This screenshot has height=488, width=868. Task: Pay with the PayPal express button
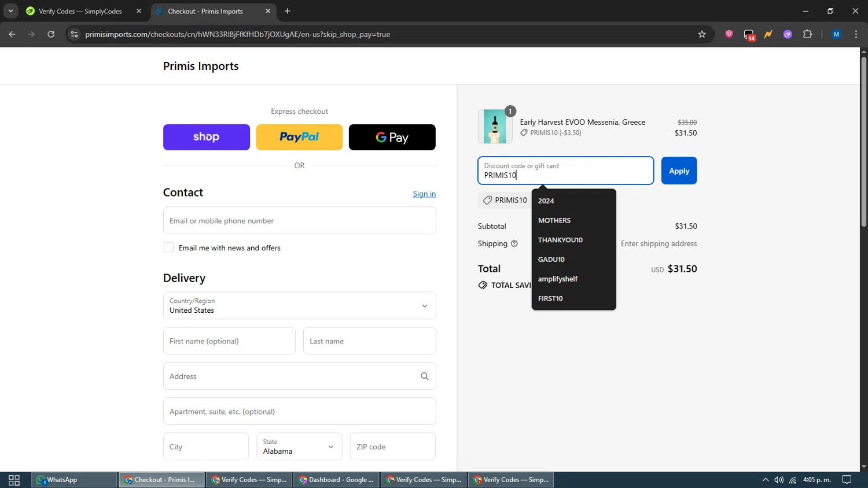point(299,137)
